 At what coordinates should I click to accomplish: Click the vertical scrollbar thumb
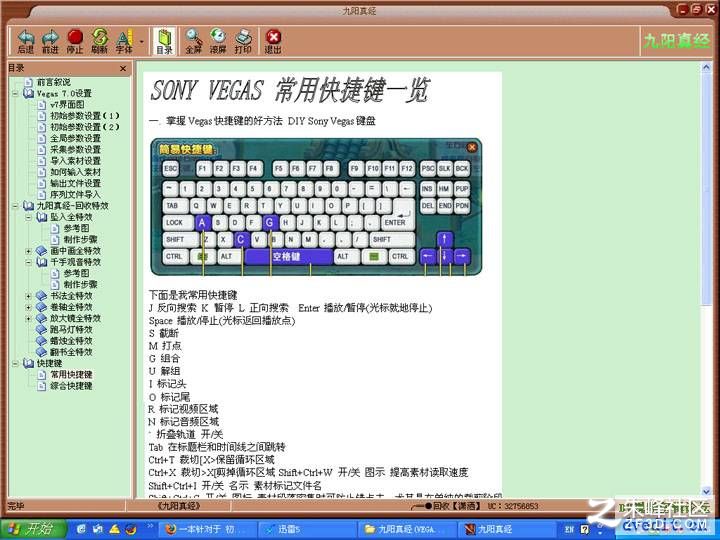click(706, 188)
